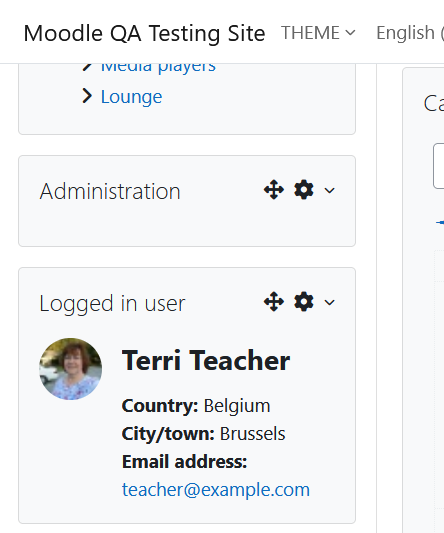Click Terri Teacher's profile picture
Screen dimensions: 444x533
70,369
